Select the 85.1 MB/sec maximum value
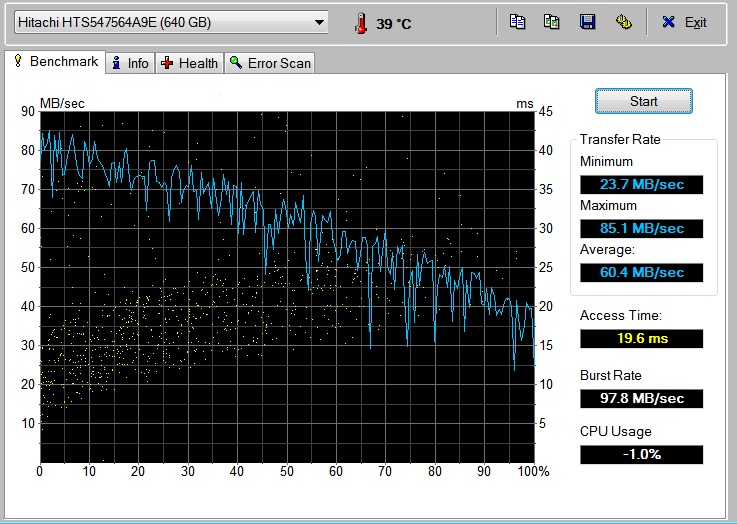This screenshot has height=524, width=737. 642,228
